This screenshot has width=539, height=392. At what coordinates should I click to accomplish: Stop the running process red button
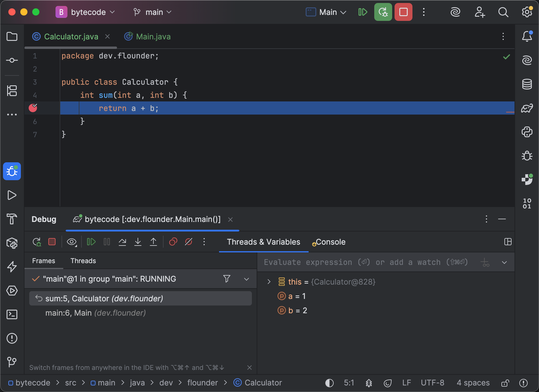pyautogui.click(x=404, y=12)
